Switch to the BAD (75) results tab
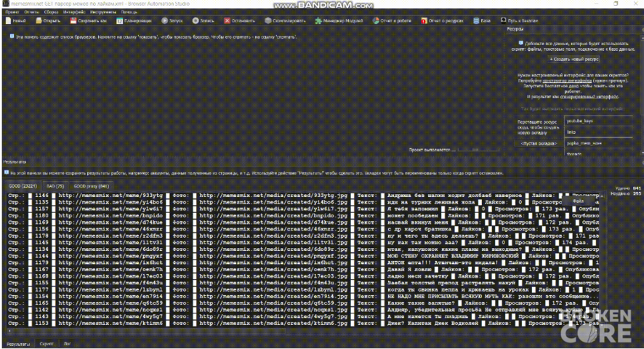The height and width of the screenshot is (349, 644). pos(55,186)
